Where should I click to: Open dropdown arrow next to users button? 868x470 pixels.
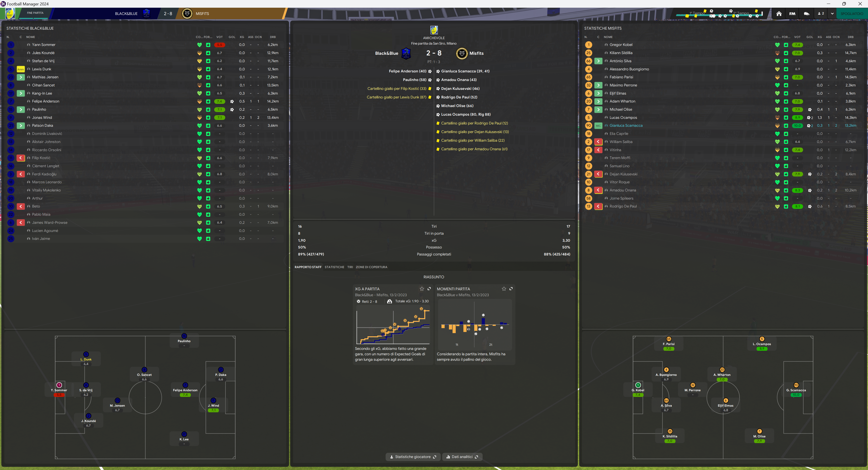click(832, 14)
